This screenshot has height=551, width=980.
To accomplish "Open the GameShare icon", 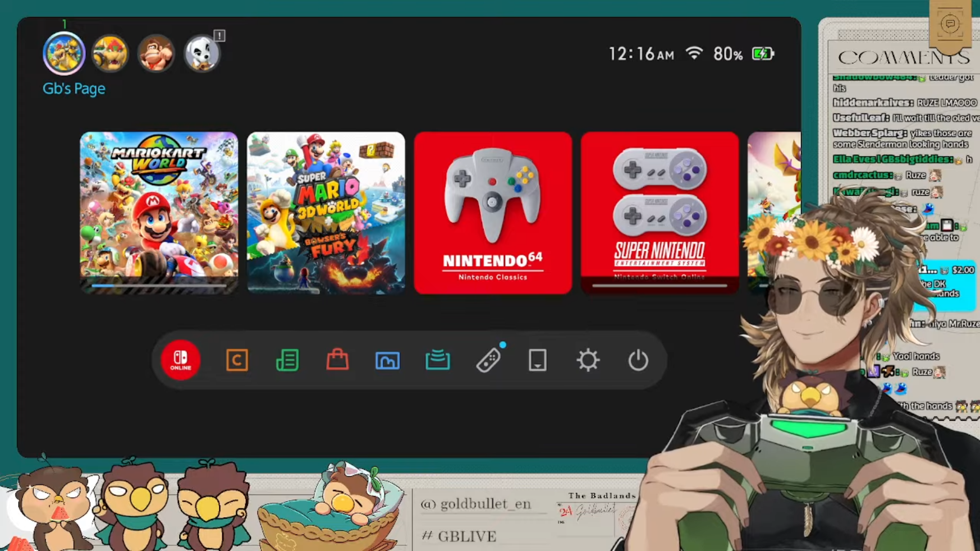I will click(x=438, y=360).
